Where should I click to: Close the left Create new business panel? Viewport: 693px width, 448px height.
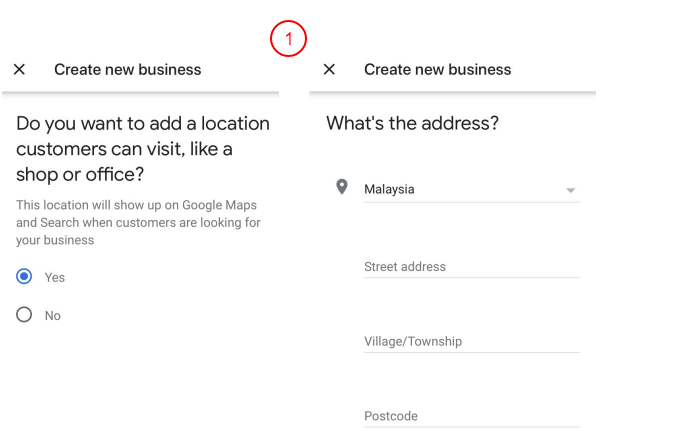pyautogui.click(x=19, y=70)
